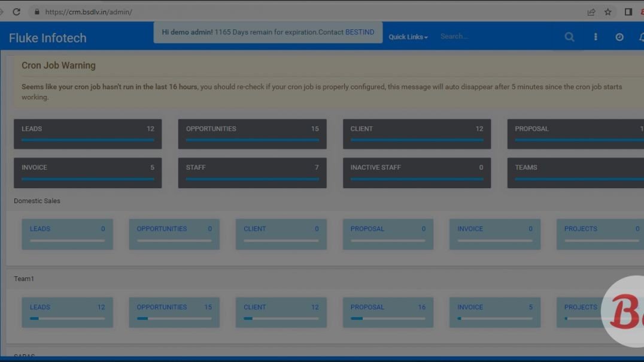Click the three-dot options icon in top bar

tap(595, 37)
